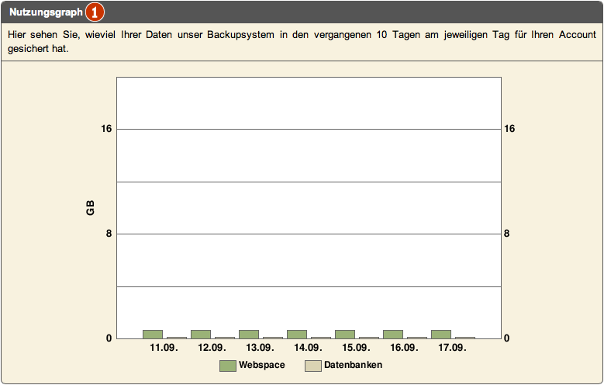This screenshot has height=385, width=604.
Task: Click the 17.09. date axis label
Action: pyautogui.click(x=452, y=348)
